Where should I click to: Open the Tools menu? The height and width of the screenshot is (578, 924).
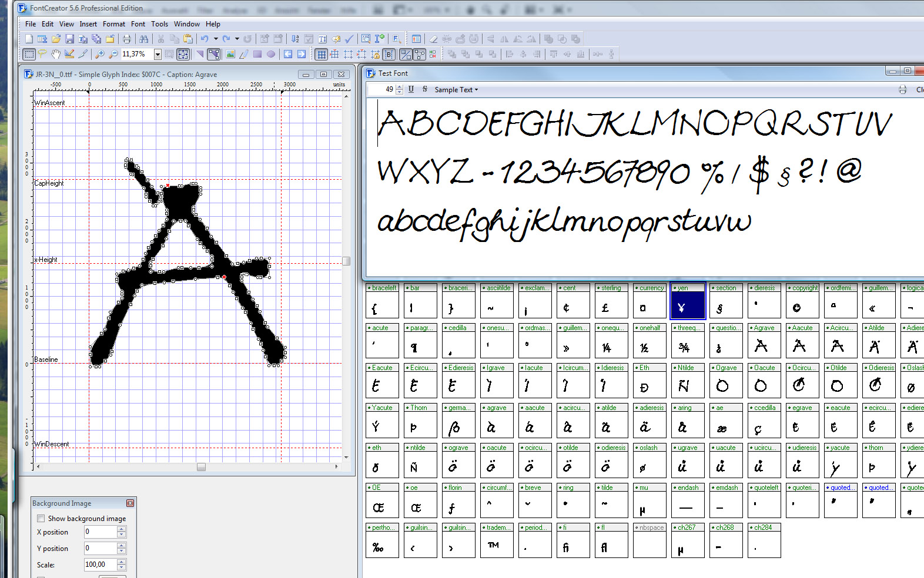tap(159, 24)
